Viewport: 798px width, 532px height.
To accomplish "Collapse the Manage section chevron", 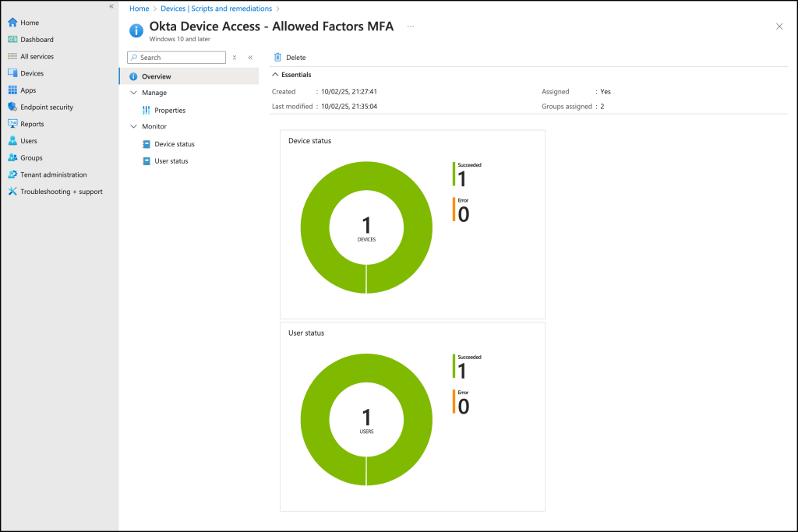I will tap(133, 93).
